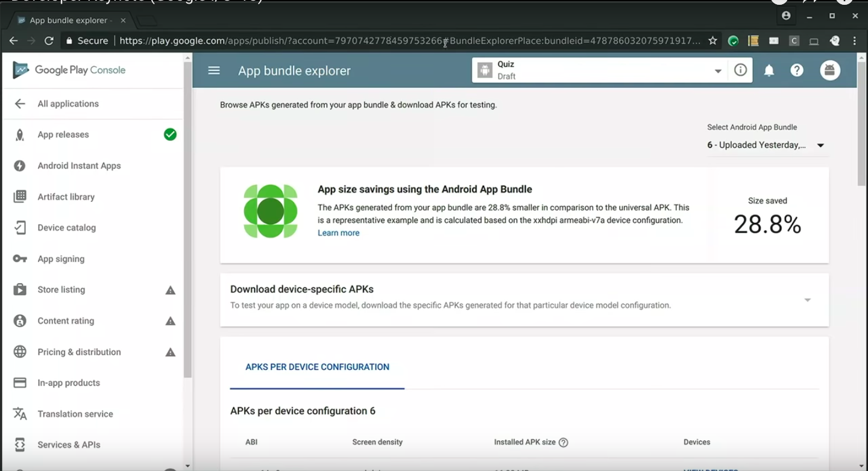This screenshot has width=868, height=471.
Task: Open App releases in sidebar
Action: pos(63,135)
